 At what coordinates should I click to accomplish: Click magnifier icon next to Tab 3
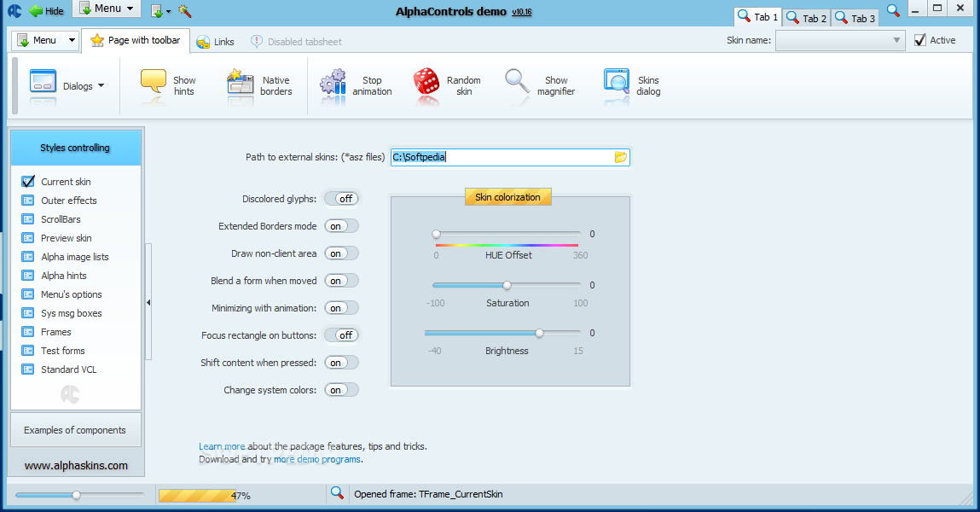893,10
